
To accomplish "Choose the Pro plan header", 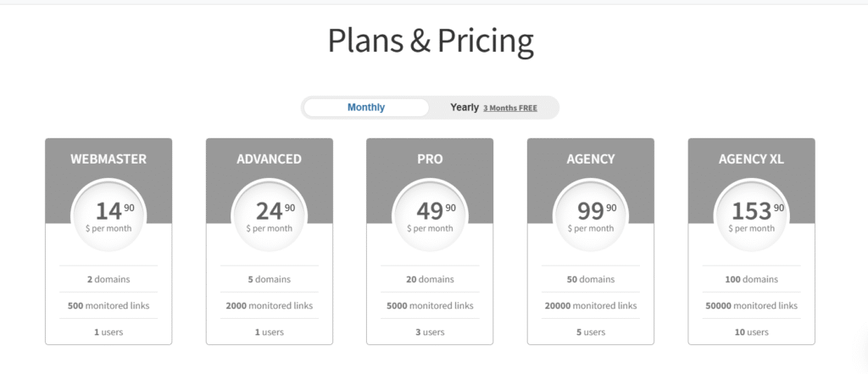I will tap(430, 159).
